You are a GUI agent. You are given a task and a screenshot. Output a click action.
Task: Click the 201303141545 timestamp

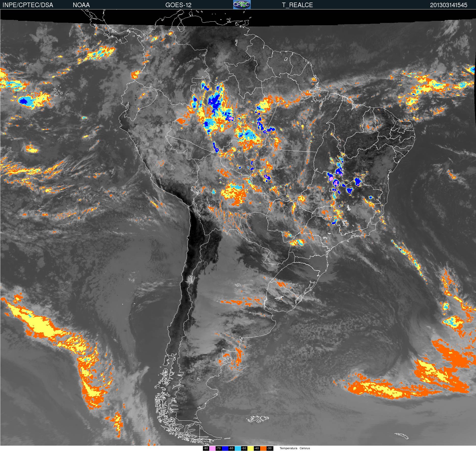(449, 5)
